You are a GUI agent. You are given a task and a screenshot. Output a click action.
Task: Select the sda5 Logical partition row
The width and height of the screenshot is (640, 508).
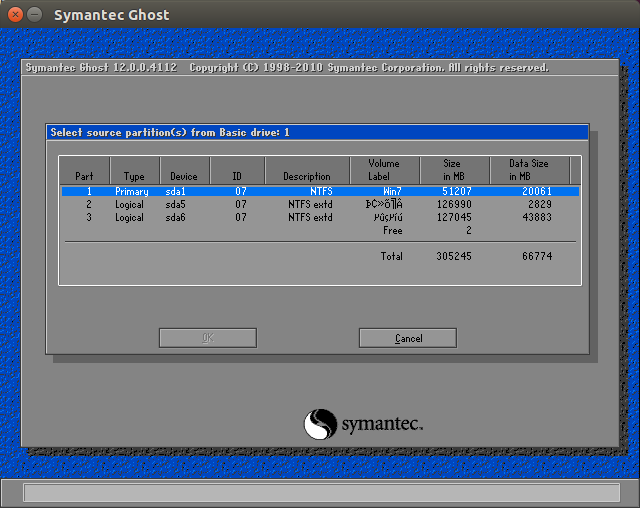click(x=320, y=204)
